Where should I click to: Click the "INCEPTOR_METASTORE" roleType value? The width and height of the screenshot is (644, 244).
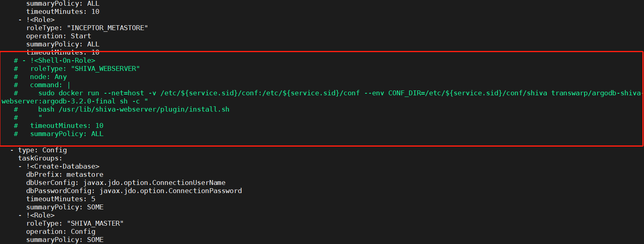(x=107, y=28)
